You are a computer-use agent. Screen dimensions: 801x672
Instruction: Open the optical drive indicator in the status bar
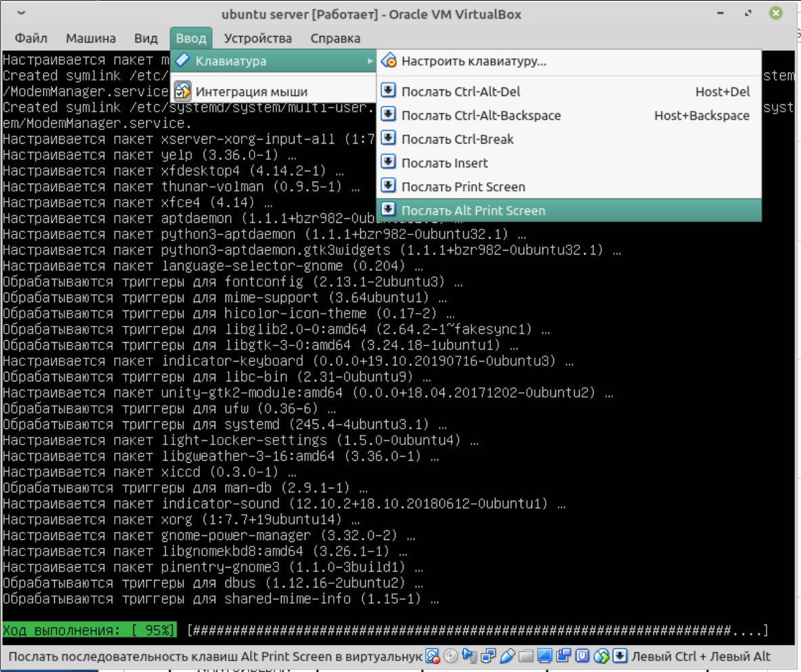450,656
